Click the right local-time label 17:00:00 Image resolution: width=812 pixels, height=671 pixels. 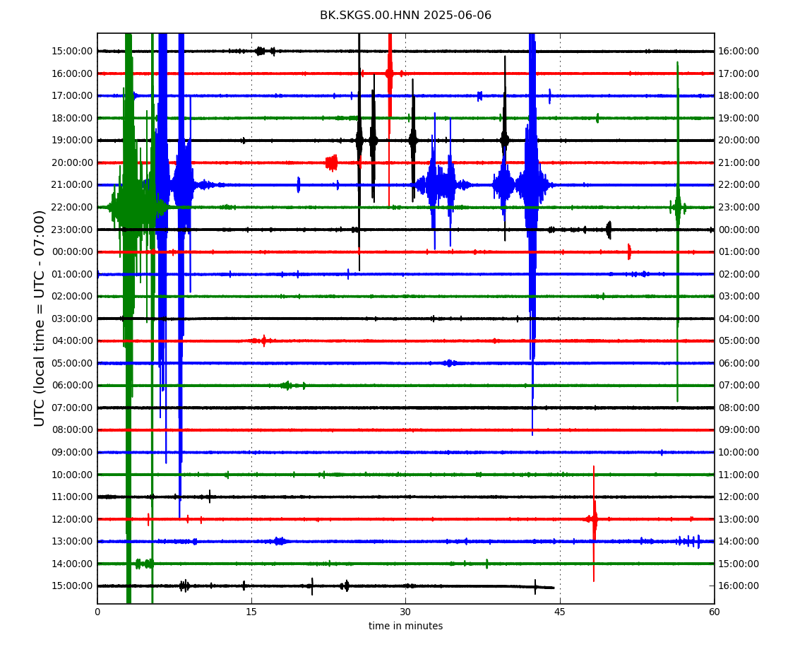tap(739, 73)
